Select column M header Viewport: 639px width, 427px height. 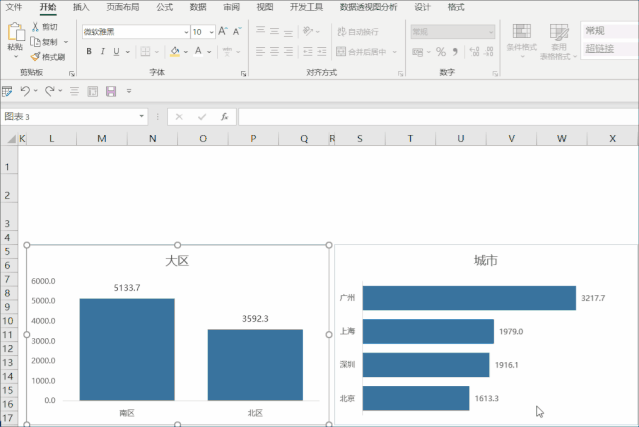102,139
